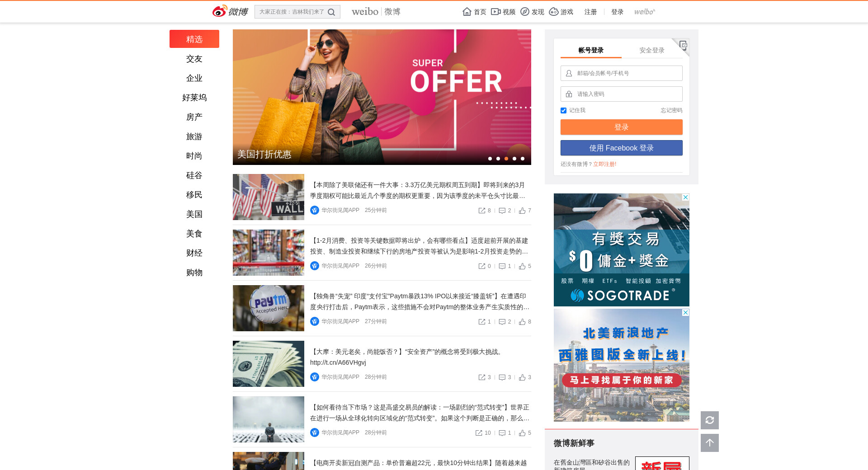Click 使用 Facebook 登录 button

point(622,148)
